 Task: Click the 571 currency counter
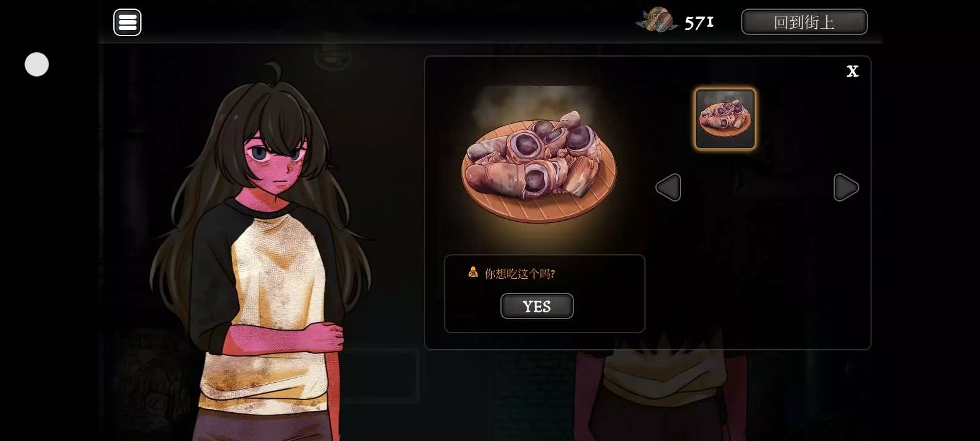coord(699,23)
